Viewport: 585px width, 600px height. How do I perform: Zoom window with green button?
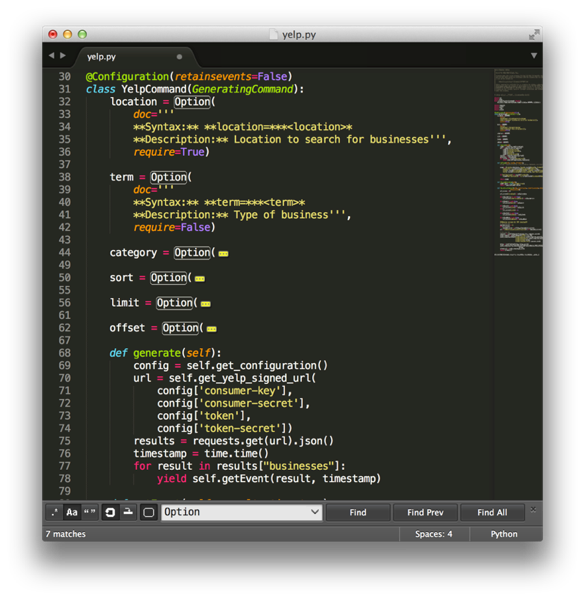coord(82,34)
